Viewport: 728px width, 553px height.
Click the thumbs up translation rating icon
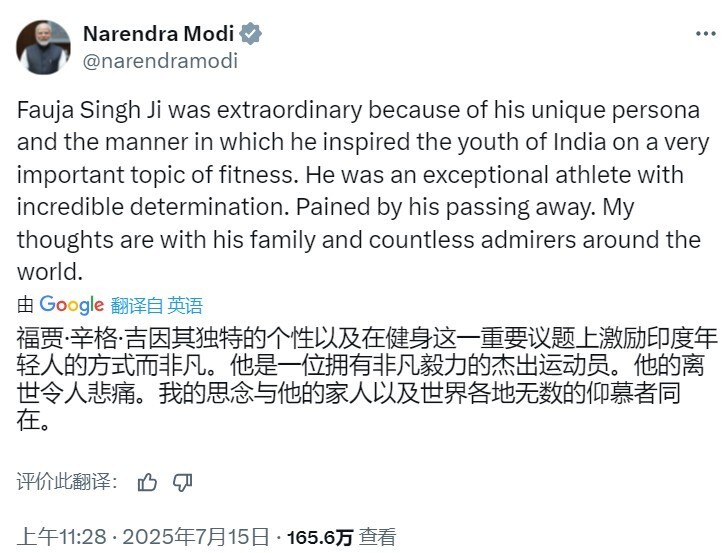[x=147, y=482]
